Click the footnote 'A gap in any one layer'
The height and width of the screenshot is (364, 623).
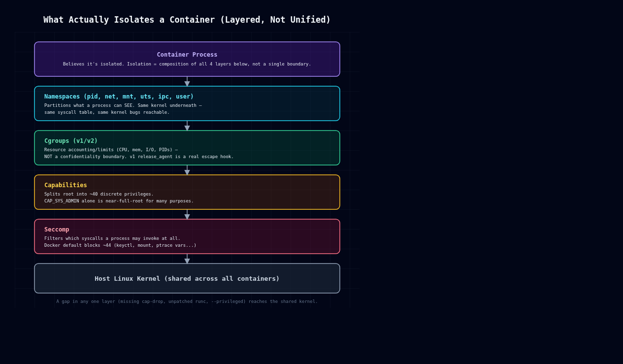pyautogui.click(x=187, y=301)
